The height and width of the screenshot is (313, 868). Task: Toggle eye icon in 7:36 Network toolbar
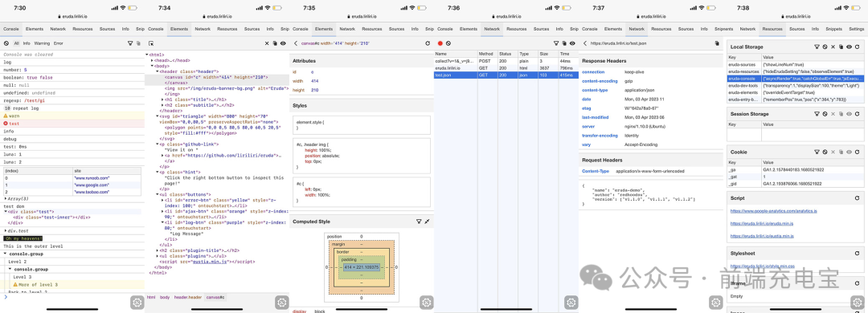[x=572, y=43]
